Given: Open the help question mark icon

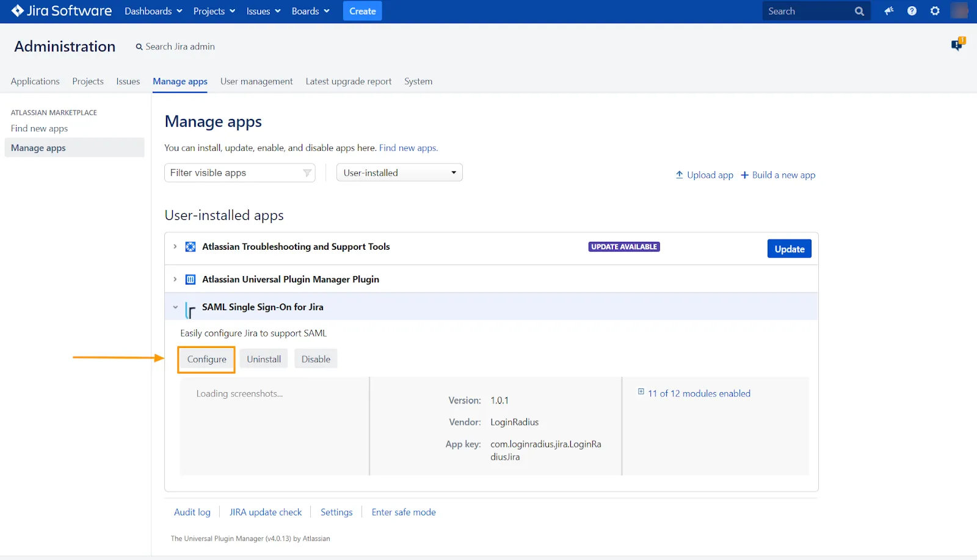Looking at the screenshot, I should click(912, 11).
